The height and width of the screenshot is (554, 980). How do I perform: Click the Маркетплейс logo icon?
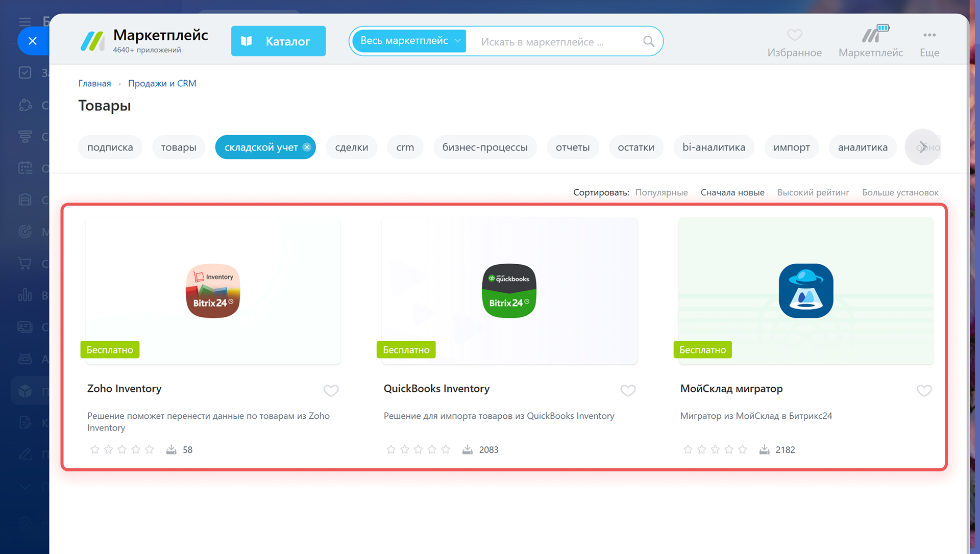(x=92, y=41)
